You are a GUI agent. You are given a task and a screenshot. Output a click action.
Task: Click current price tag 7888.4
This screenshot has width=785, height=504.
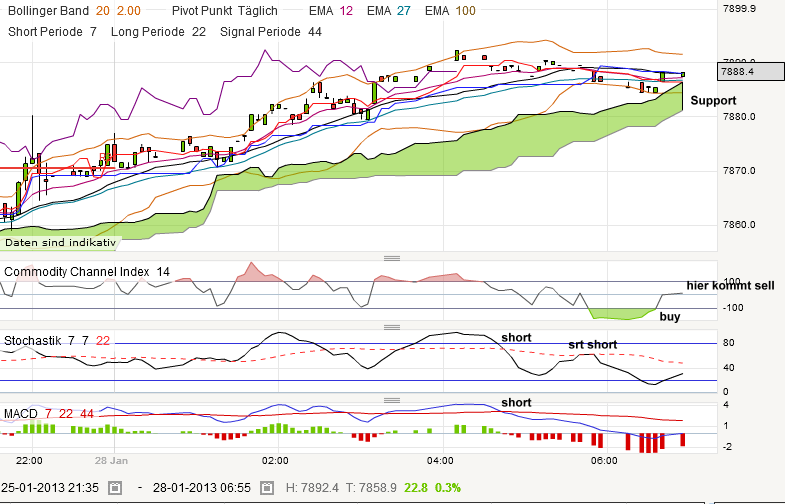tap(750, 72)
